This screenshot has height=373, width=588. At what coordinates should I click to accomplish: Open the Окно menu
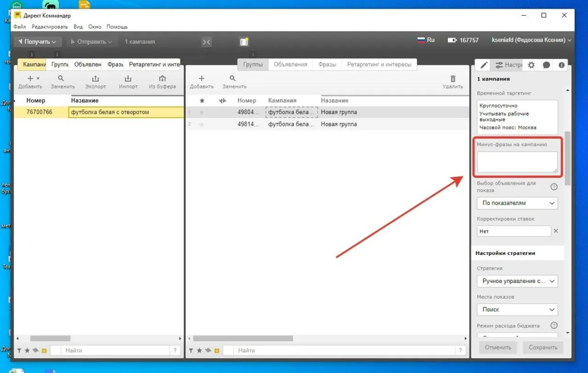coord(95,26)
